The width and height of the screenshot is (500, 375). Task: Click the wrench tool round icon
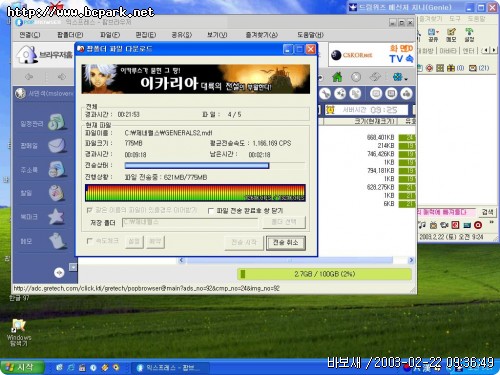tap(325, 94)
